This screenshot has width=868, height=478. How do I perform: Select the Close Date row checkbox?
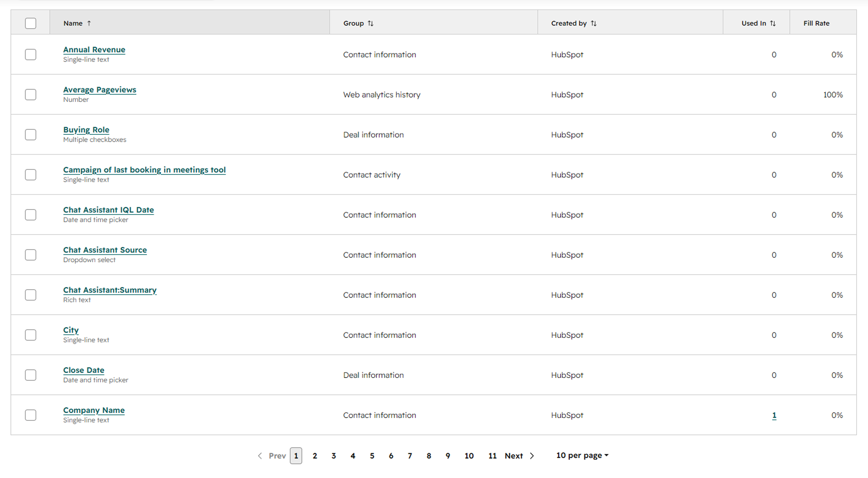click(31, 375)
